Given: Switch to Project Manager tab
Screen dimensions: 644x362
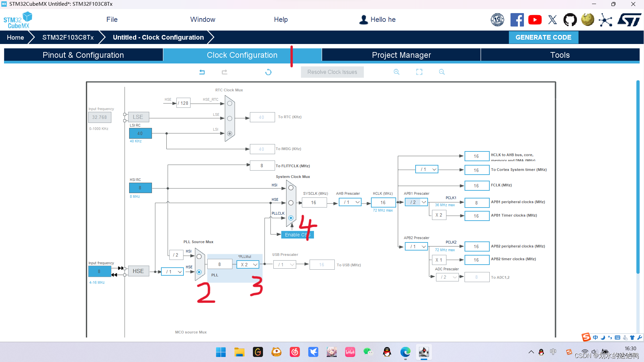Looking at the screenshot, I should (401, 55).
